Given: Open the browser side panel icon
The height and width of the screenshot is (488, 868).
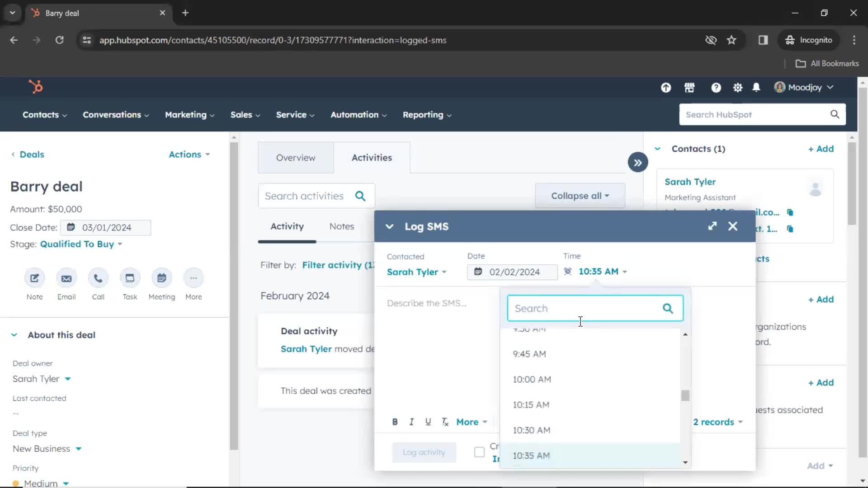Looking at the screenshot, I should tap(763, 40).
